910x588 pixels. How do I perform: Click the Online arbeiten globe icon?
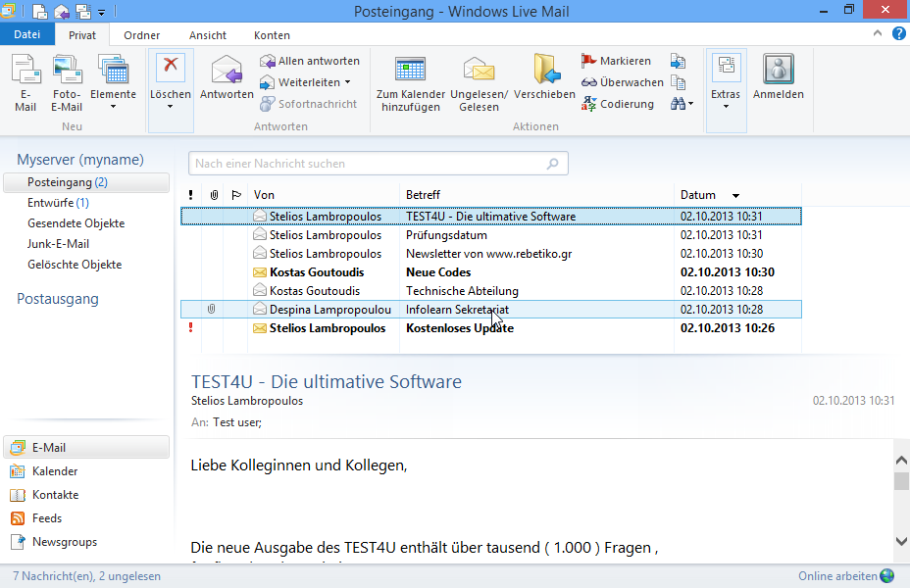click(887, 576)
